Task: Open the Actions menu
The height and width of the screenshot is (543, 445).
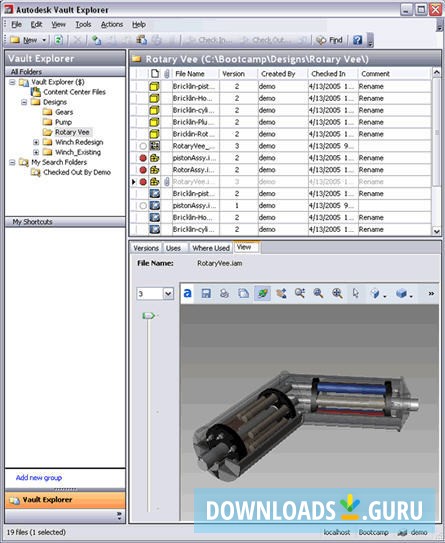Action: click(x=112, y=24)
